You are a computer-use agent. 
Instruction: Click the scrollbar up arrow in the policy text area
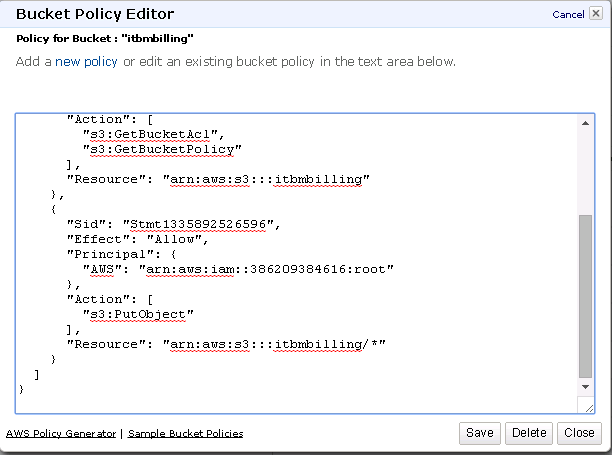(x=585, y=123)
